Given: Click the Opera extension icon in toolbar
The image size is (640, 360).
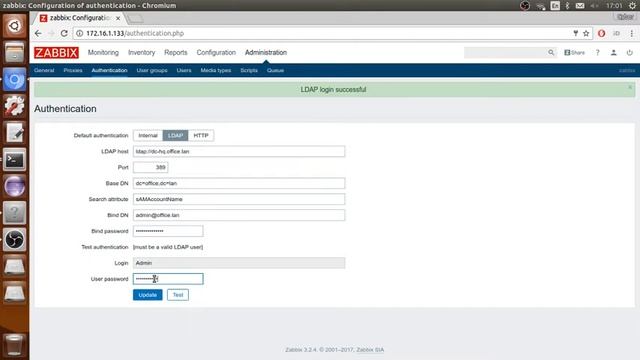Looking at the screenshot, I should [x=601, y=33].
